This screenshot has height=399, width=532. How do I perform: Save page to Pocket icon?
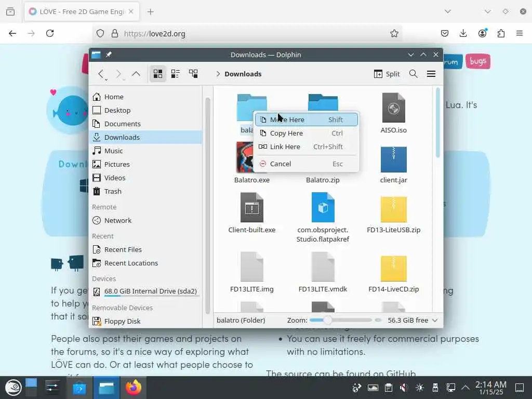click(445, 33)
